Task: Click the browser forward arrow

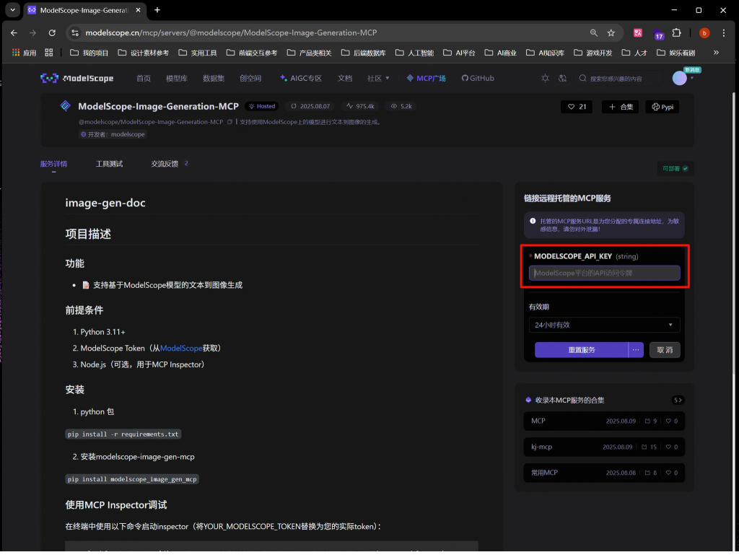Action: pos(32,32)
